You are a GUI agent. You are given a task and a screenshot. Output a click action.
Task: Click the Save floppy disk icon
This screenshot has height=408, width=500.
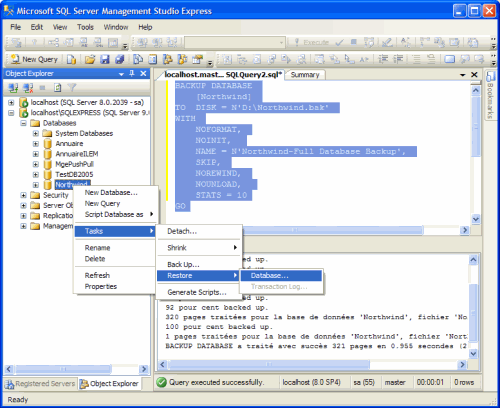tap(105, 59)
